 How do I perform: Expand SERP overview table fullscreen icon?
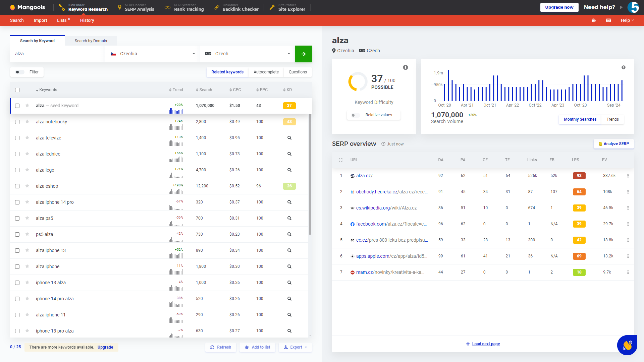340,160
